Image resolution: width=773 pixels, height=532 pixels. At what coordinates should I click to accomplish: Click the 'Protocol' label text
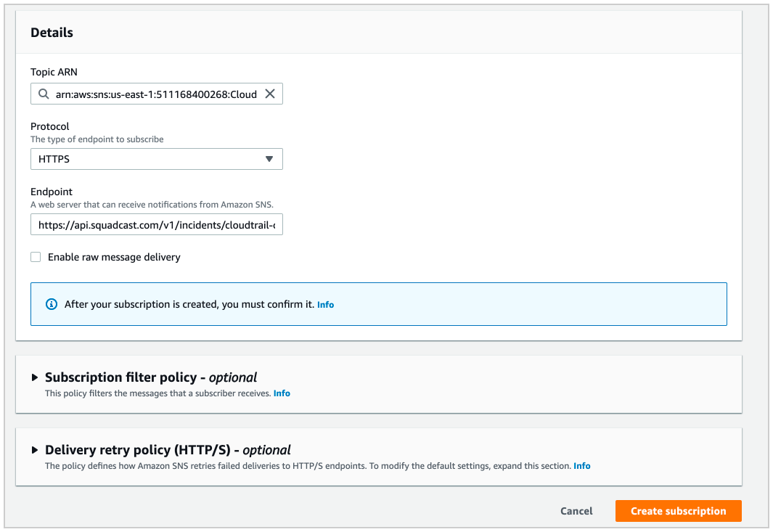pos(50,126)
